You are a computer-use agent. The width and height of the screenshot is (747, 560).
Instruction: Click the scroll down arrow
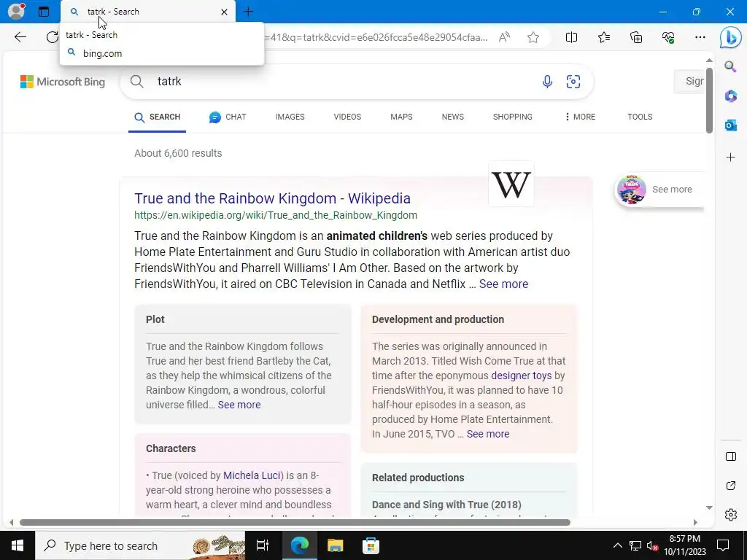click(x=709, y=507)
